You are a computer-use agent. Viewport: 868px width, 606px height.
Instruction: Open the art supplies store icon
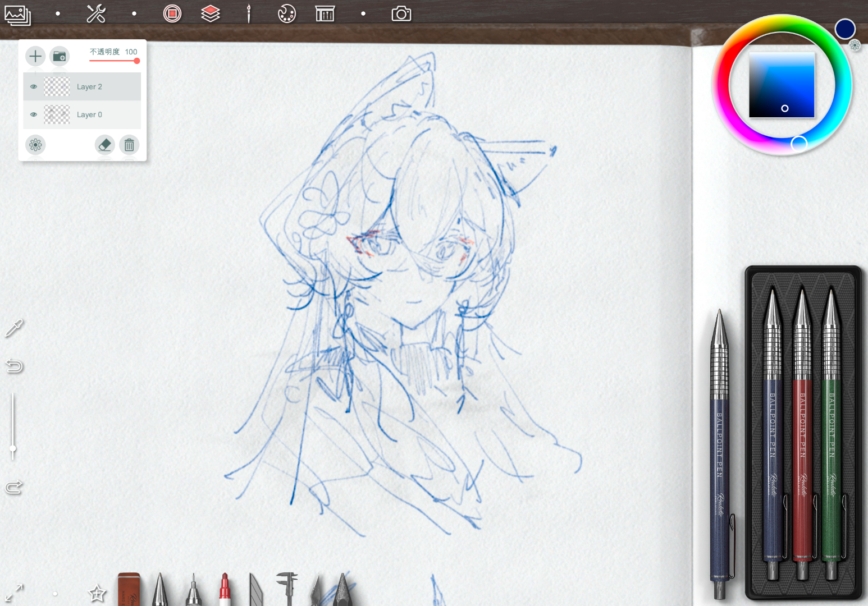(325, 13)
